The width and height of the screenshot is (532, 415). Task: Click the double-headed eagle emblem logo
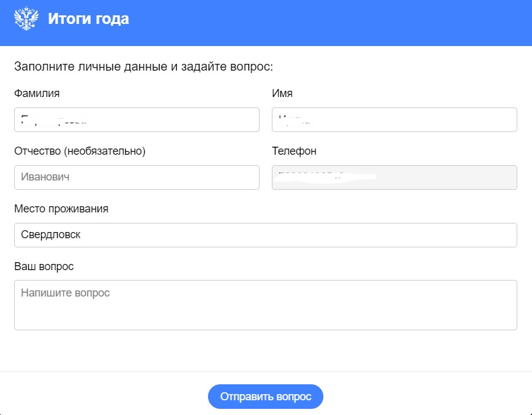[26, 19]
